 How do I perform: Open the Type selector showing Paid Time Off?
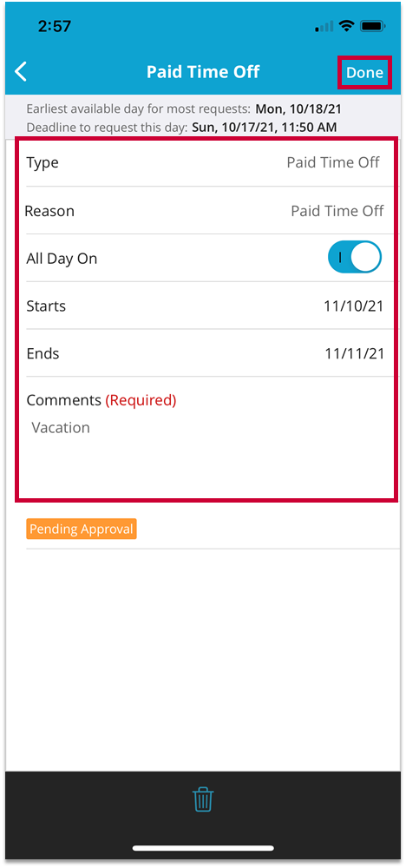[x=205, y=163]
